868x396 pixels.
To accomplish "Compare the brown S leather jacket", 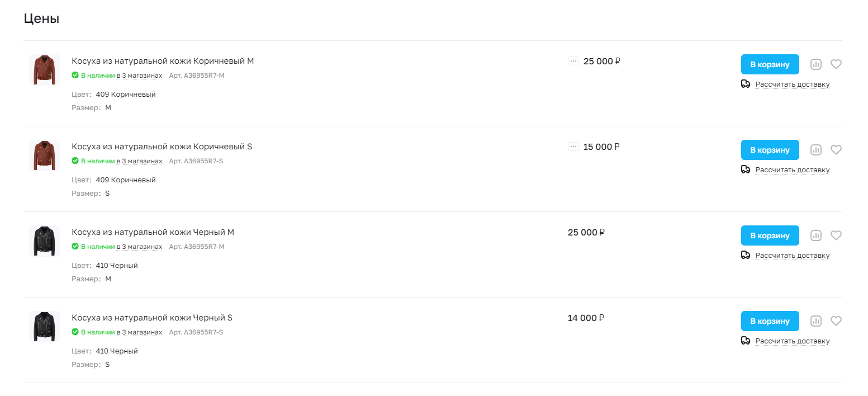I will click(x=815, y=150).
